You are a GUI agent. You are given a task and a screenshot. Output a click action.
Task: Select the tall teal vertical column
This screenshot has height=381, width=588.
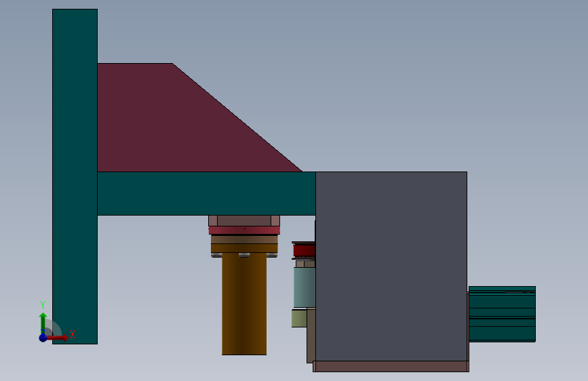point(75,176)
